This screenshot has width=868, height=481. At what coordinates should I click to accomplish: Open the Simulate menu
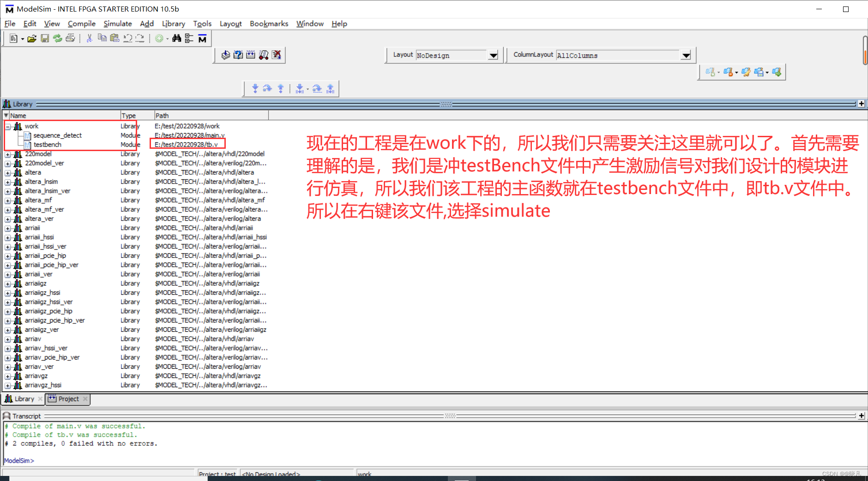(118, 24)
